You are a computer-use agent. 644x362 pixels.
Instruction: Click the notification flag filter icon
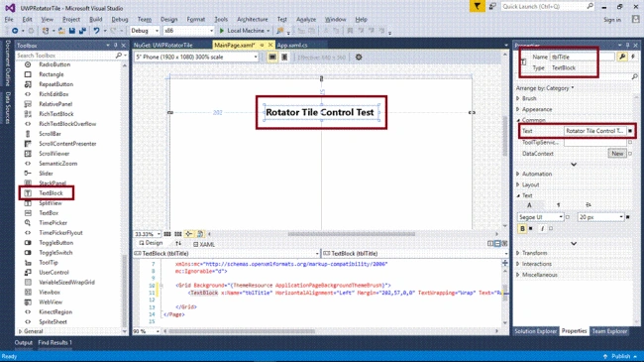[x=478, y=7]
